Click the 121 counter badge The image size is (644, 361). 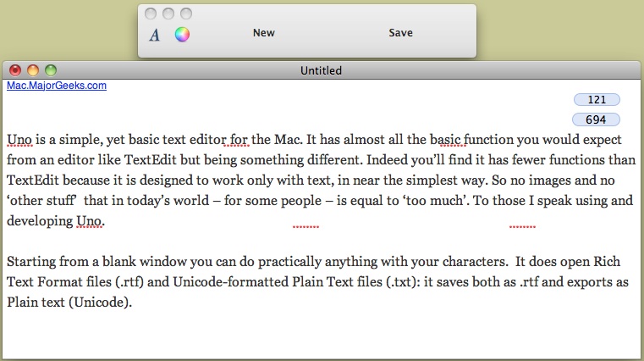tap(596, 100)
